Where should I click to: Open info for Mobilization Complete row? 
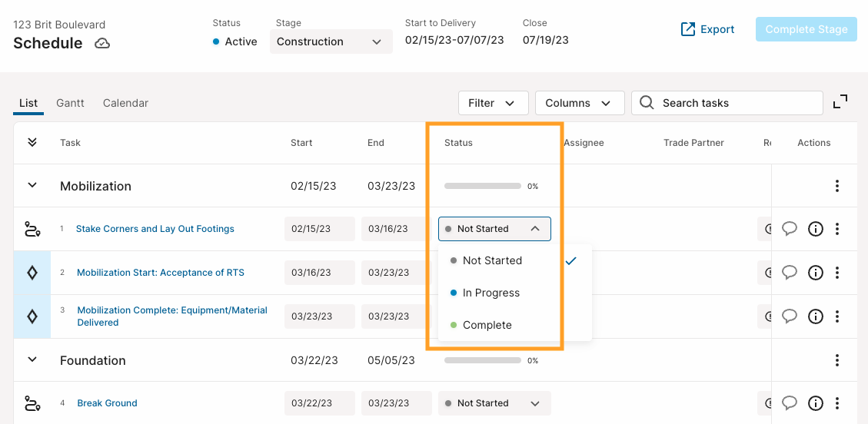click(816, 316)
